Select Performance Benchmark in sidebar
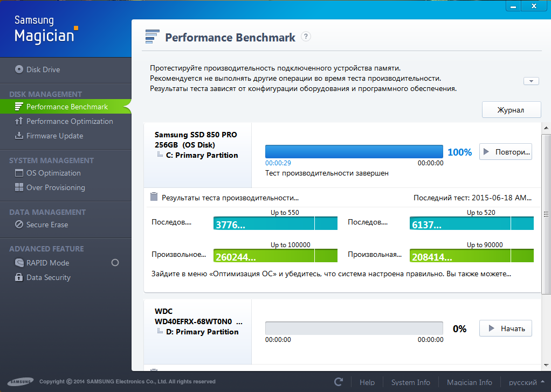 (x=67, y=107)
